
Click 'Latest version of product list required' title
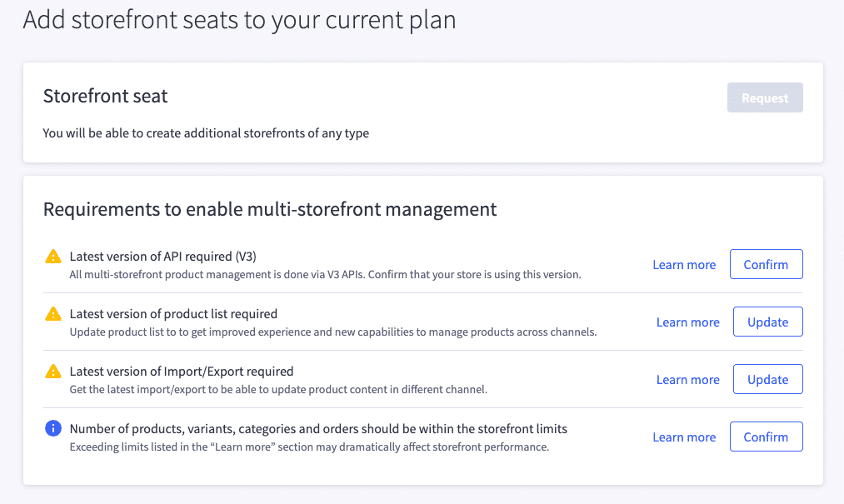(x=173, y=314)
